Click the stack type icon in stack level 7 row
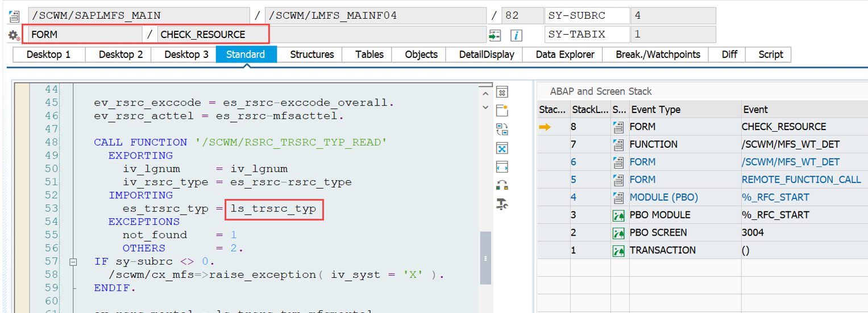 618,144
